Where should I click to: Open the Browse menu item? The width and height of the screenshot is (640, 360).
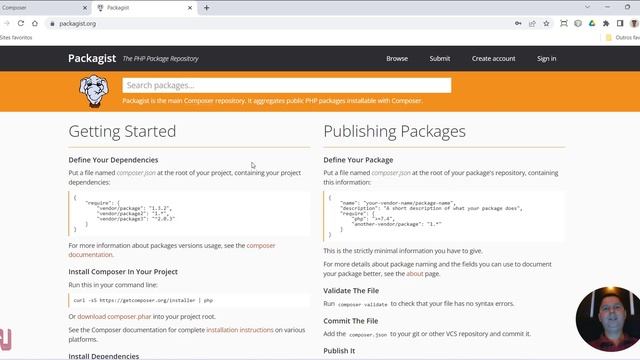pyautogui.click(x=397, y=59)
